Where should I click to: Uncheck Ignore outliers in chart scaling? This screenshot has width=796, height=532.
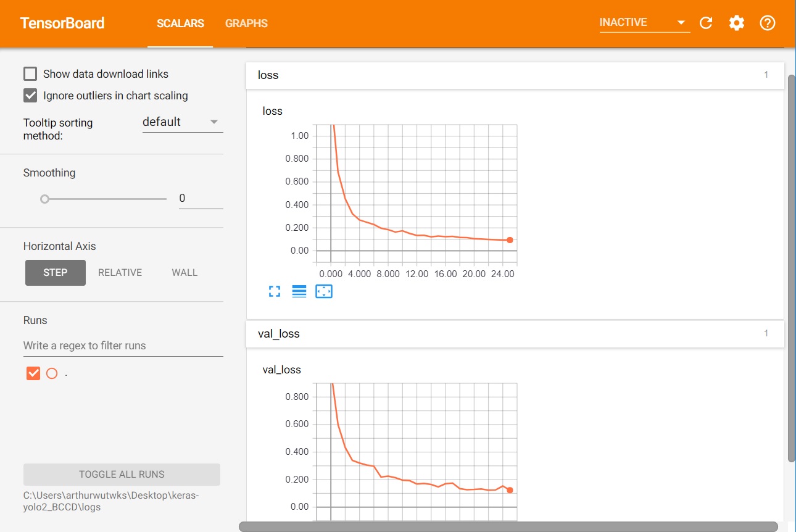coord(30,96)
